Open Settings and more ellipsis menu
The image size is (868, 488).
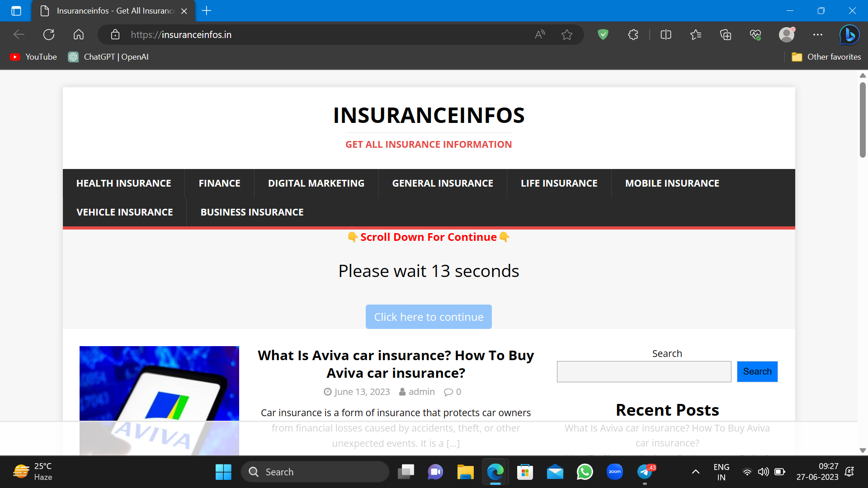(818, 34)
